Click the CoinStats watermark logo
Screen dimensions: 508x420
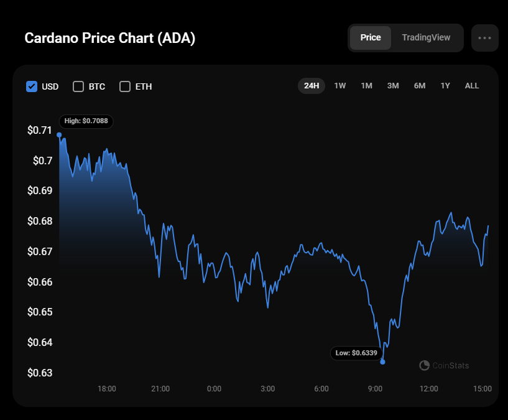coord(444,365)
